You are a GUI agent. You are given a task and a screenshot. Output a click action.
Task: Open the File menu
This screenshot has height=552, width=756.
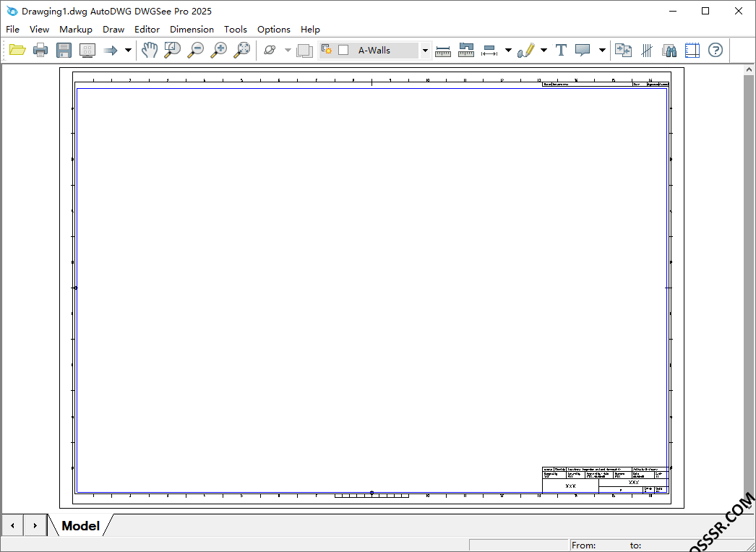12,30
